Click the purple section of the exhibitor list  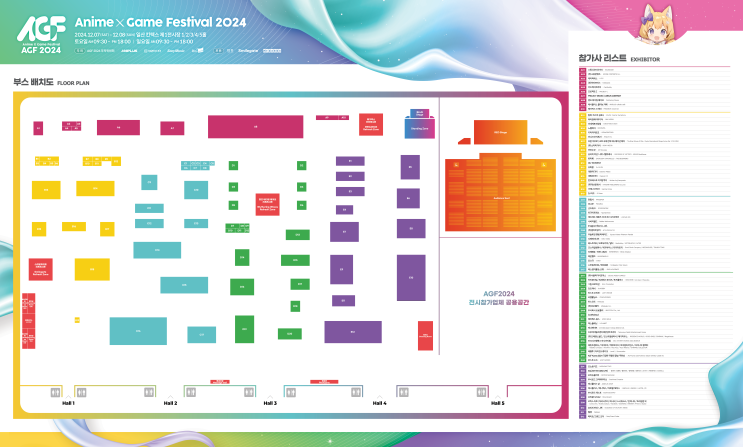point(654,392)
